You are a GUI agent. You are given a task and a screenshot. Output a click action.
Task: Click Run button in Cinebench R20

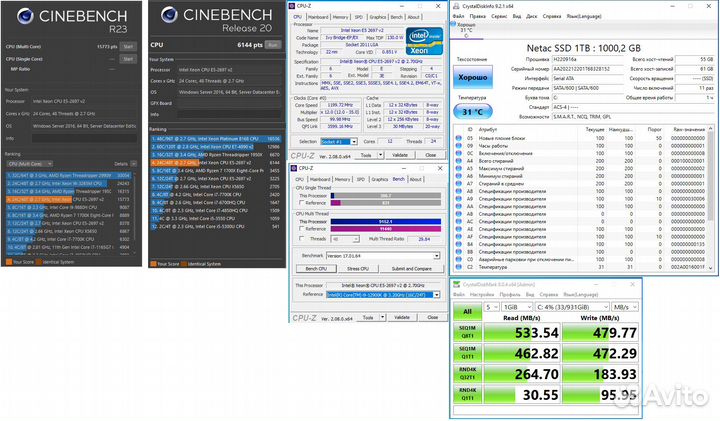pyautogui.click(x=273, y=45)
